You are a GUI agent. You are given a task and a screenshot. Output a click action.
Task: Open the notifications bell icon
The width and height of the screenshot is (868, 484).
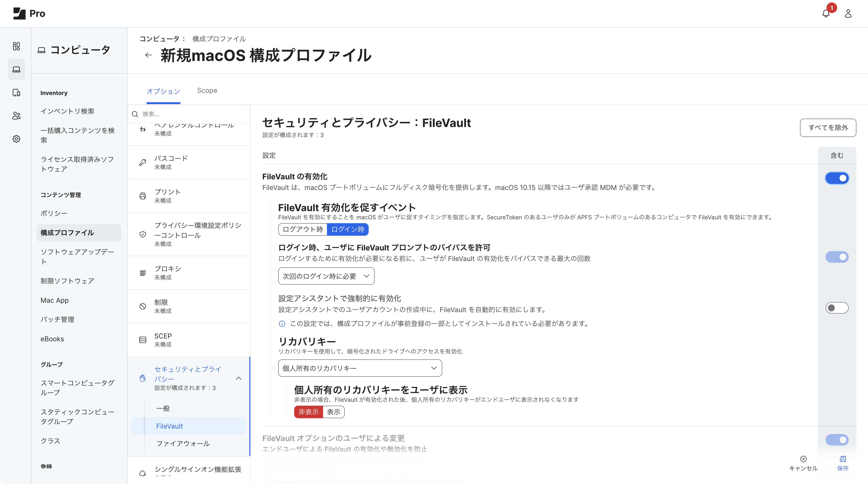[x=826, y=14]
